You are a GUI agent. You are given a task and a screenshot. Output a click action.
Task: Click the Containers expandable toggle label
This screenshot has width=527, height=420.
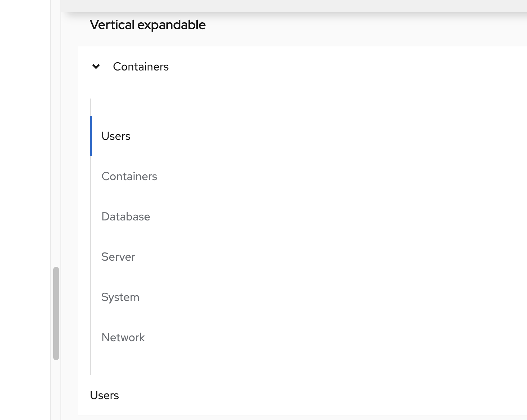coord(141,67)
